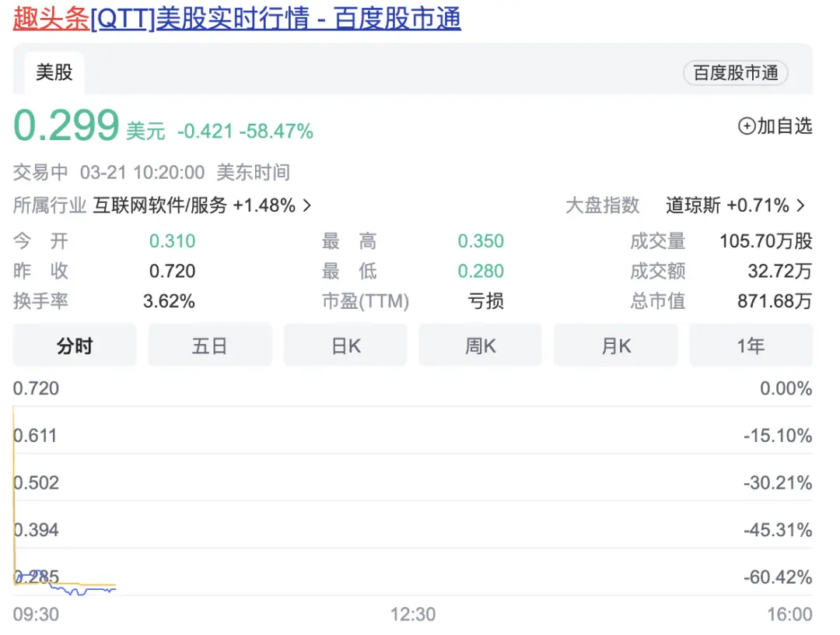Viewport: 840px width, 635px height.
Task: Select the 周K chart tab
Action: [x=481, y=346]
